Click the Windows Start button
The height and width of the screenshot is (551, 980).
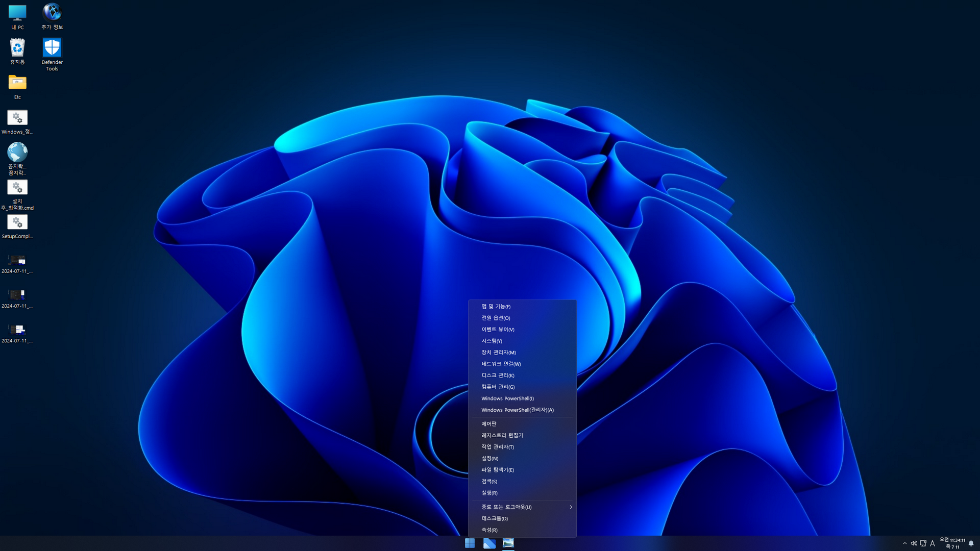(470, 543)
